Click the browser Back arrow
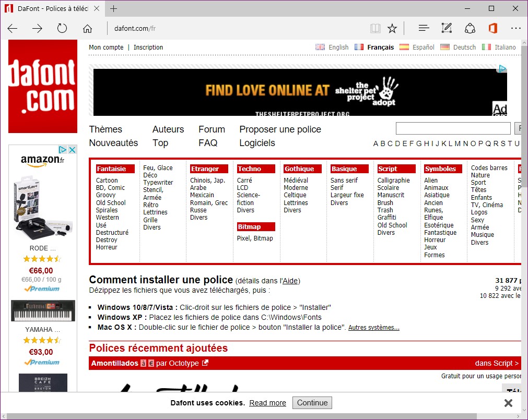 [13, 28]
